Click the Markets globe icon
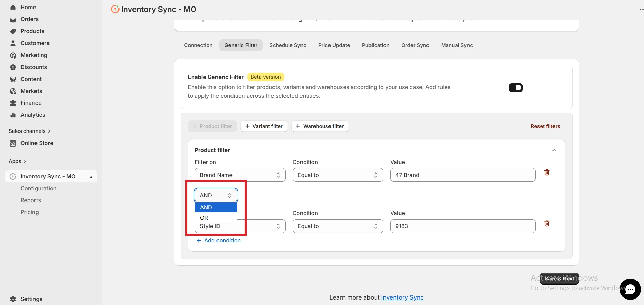 pos(13,91)
